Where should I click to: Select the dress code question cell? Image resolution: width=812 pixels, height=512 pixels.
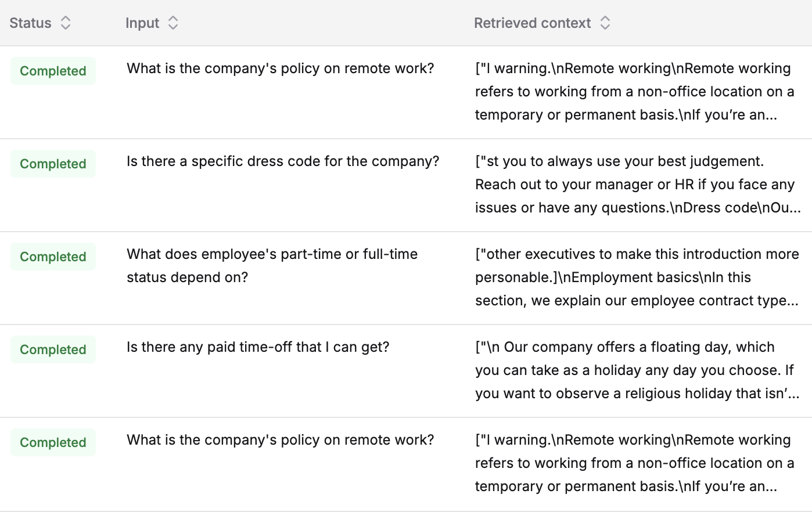tap(283, 161)
